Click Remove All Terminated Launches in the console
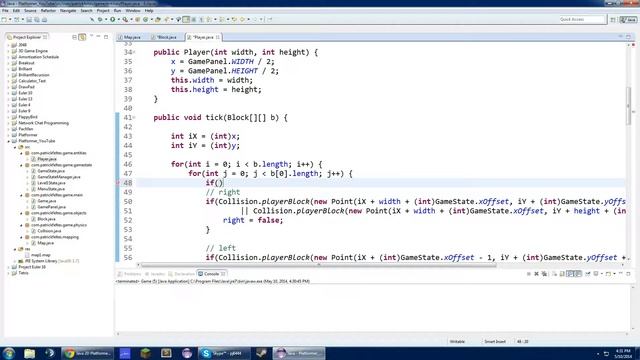The width and height of the screenshot is (640, 360). point(544,274)
